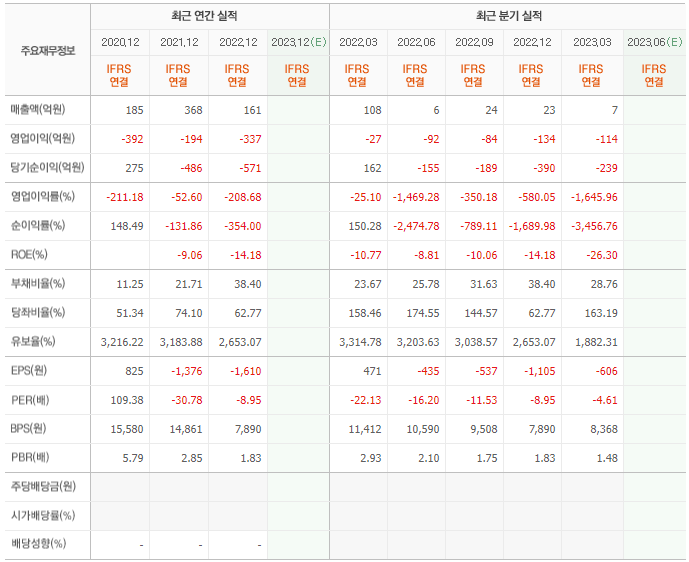The width and height of the screenshot is (689, 562).
Task: Click the 2022.03 quarterly column header
Action: coord(358,42)
